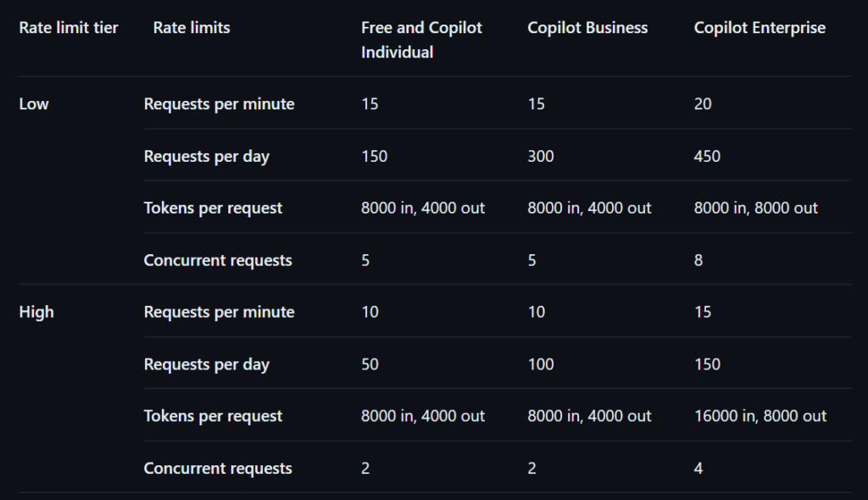Click the "Rate limit tier" column header
This screenshot has width=868, height=500.
[x=69, y=28]
